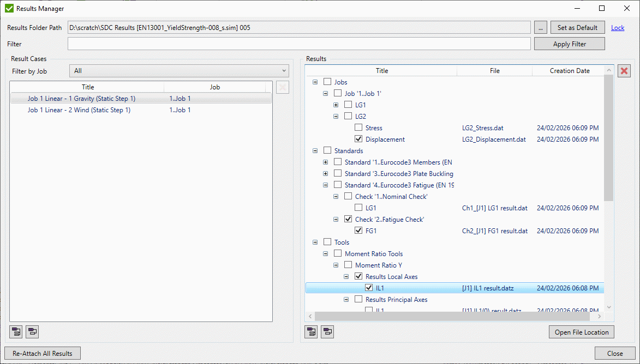Click the File column header
Screen dimensions: 640x364
[x=495, y=70]
